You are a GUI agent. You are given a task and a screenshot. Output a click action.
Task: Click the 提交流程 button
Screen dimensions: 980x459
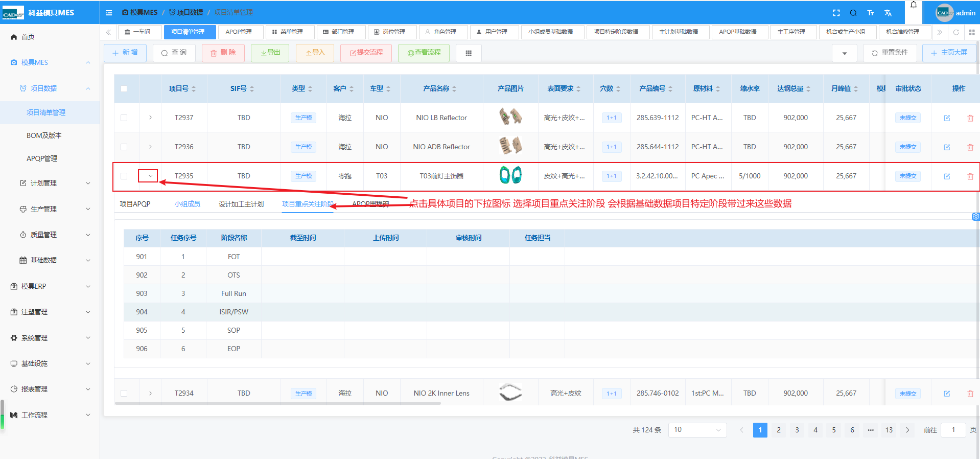366,53
